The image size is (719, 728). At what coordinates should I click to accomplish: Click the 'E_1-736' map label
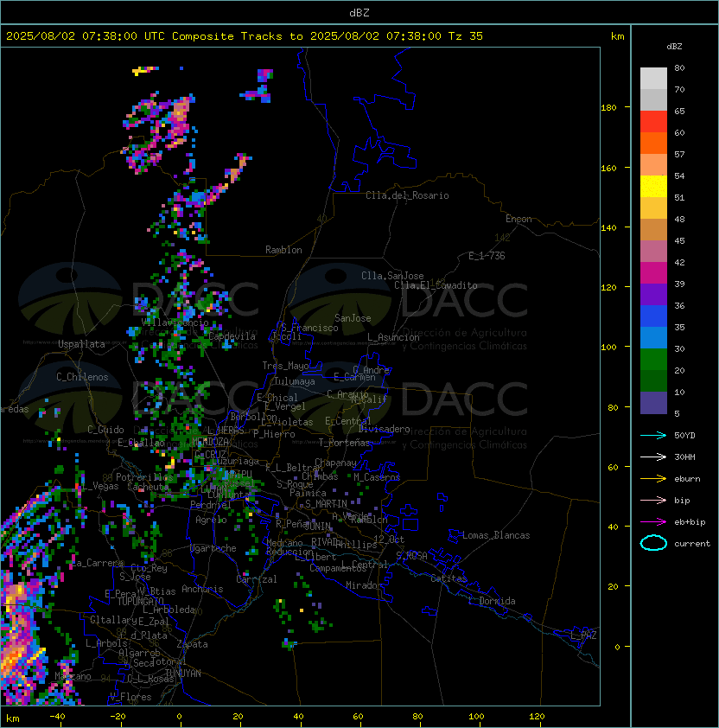tap(487, 256)
